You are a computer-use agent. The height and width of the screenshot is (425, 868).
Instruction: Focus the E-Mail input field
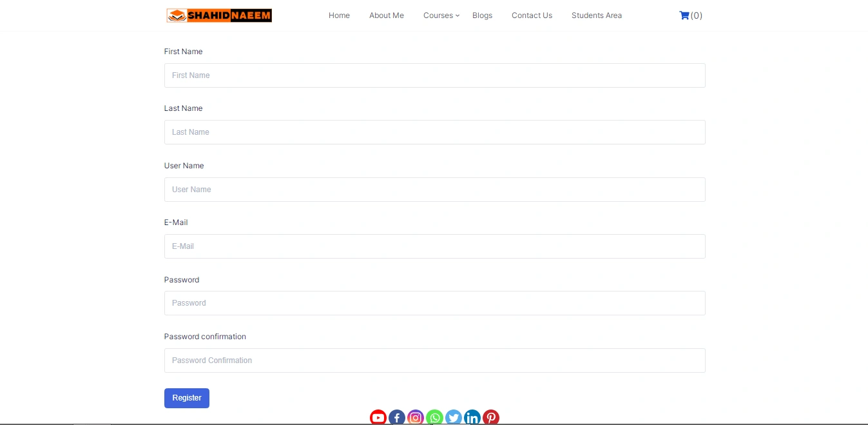click(435, 246)
